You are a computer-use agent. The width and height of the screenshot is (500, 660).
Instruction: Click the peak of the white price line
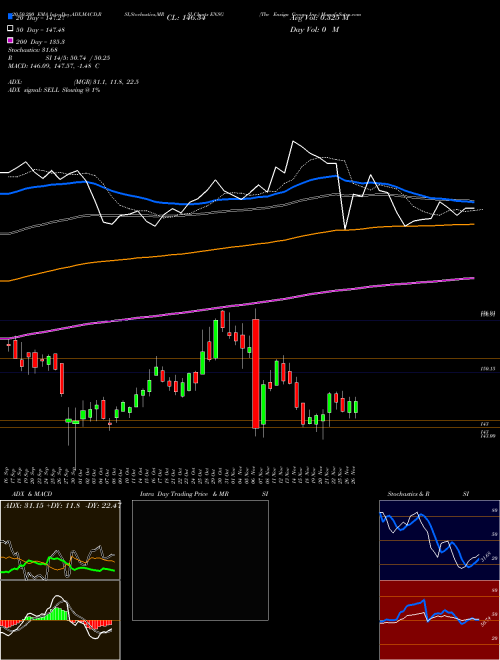pos(293,141)
